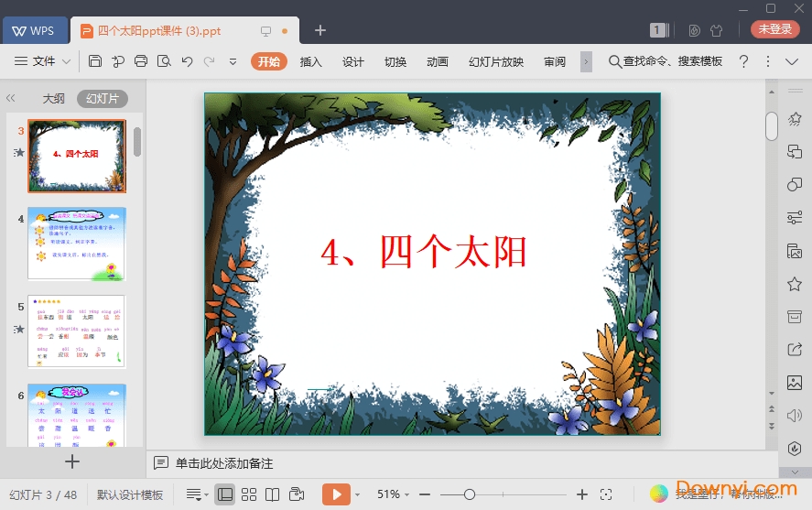The height and width of the screenshot is (510, 812).
Task: Switch to normal view icon
Action: point(225,494)
